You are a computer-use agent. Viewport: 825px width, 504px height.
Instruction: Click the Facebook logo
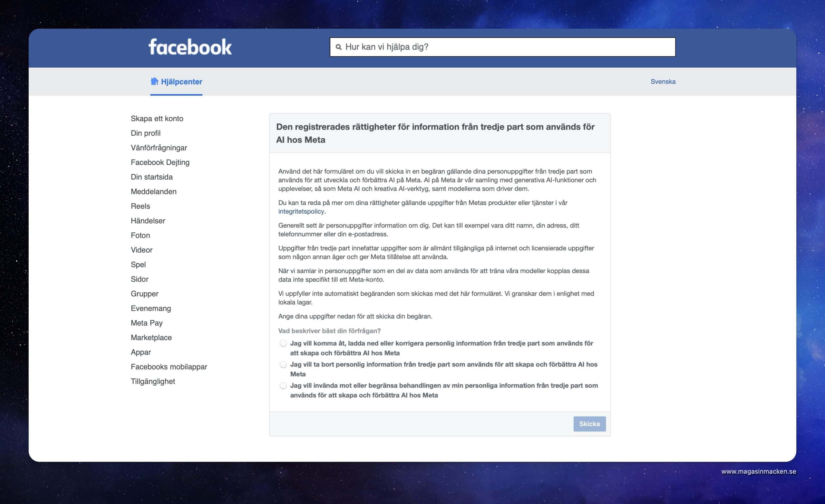point(190,47)
